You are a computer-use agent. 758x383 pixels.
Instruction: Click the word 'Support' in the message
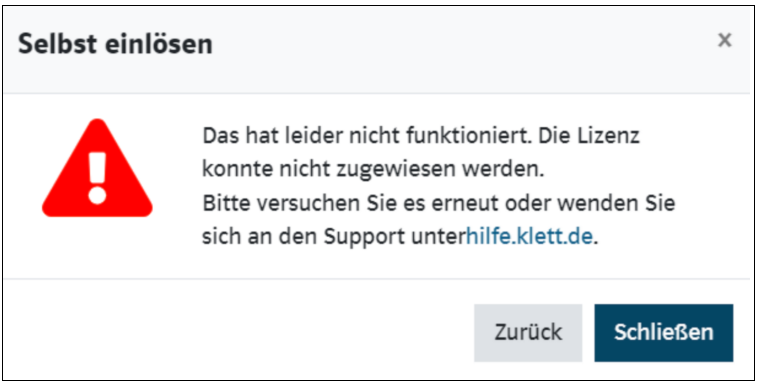click(x=364, y=237)
